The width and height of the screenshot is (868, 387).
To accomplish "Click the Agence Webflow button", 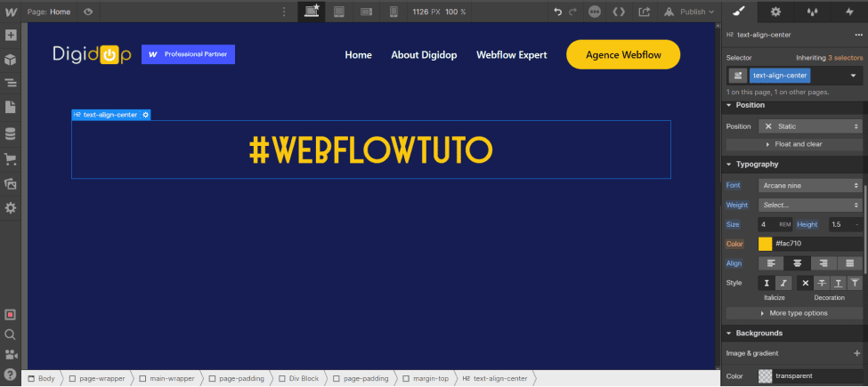I will [623, 55].
